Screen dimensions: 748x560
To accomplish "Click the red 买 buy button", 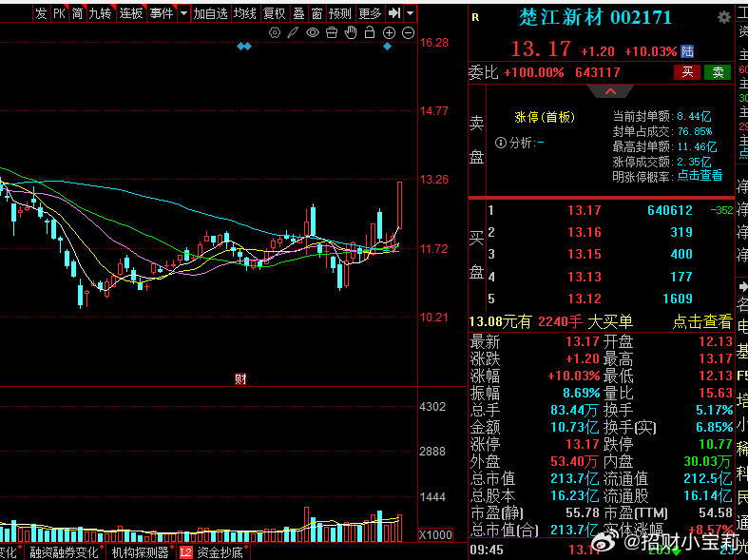I will click(687, 72).
